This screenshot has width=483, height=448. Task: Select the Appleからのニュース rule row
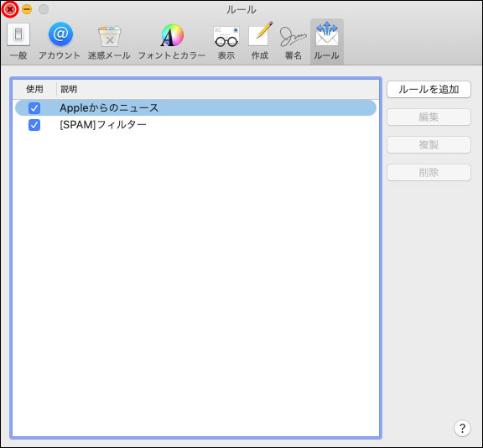pyautogui.click(x=195, y=108)
